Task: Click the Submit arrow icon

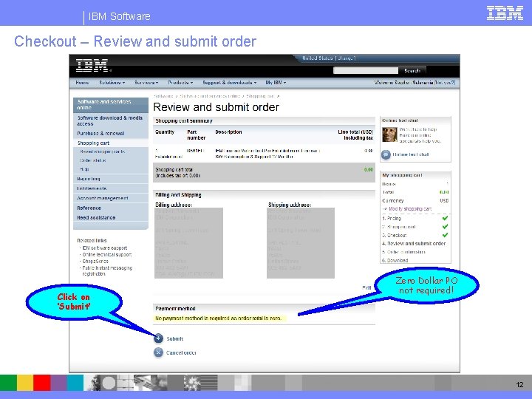Action: [x=158, y=338]
